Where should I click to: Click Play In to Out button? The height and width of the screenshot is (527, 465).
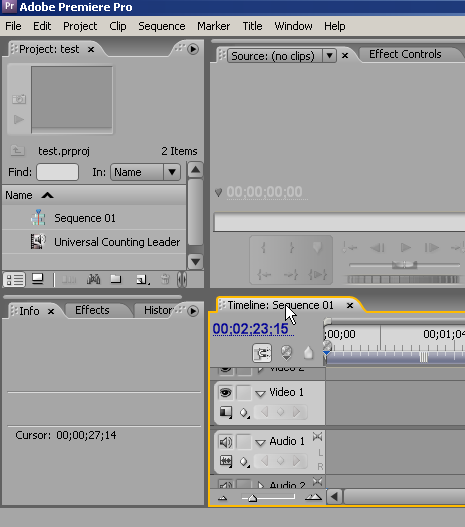(x=318, y=275)
